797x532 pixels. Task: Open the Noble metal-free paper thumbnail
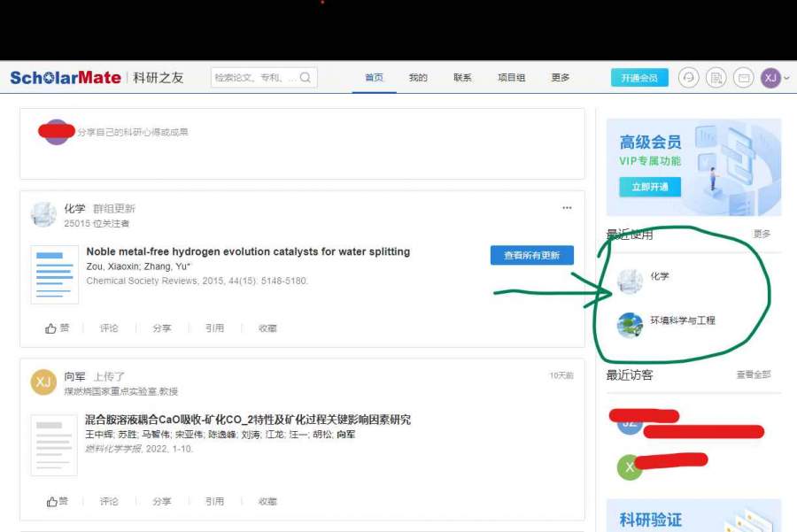pyautogui.click(x=55, y=274)
